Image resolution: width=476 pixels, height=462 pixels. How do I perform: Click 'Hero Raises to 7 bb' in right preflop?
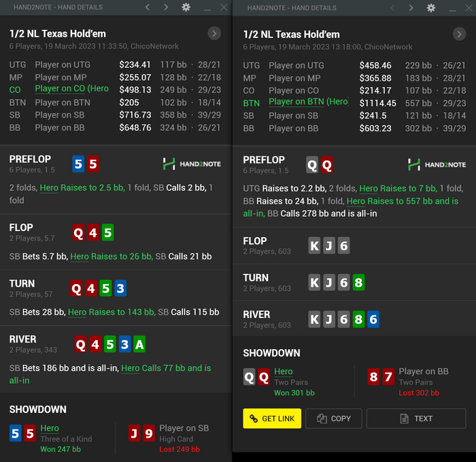tap(398, 189)
